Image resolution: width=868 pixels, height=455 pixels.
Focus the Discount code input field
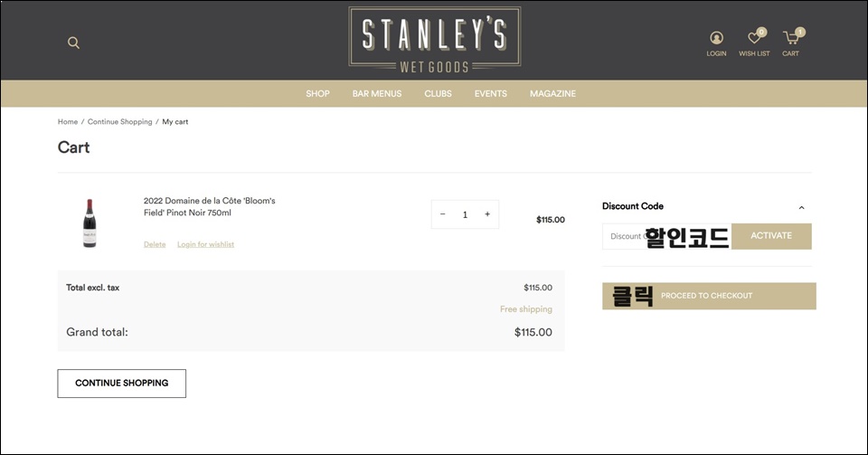pyautogui.click(x=666, y=236)
